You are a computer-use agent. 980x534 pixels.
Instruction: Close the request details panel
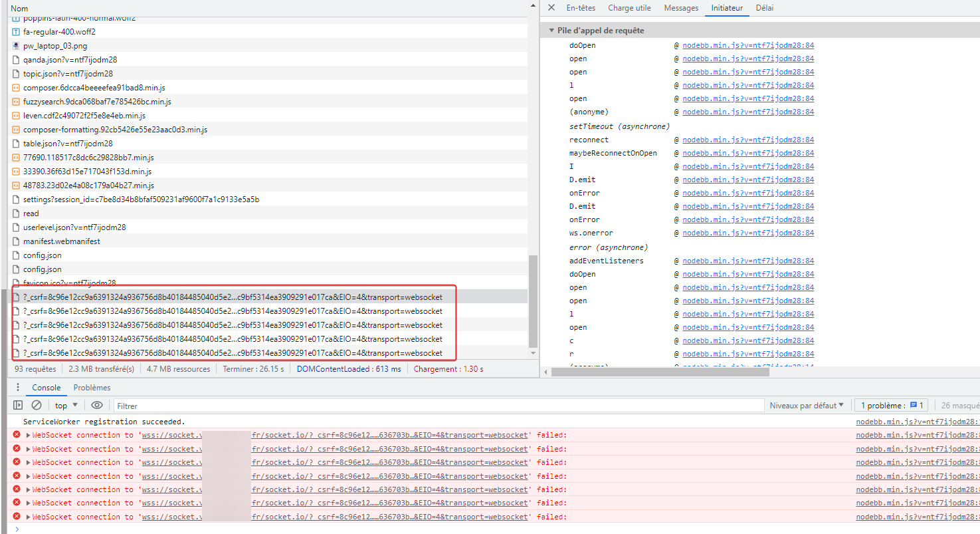coord(551,8)
